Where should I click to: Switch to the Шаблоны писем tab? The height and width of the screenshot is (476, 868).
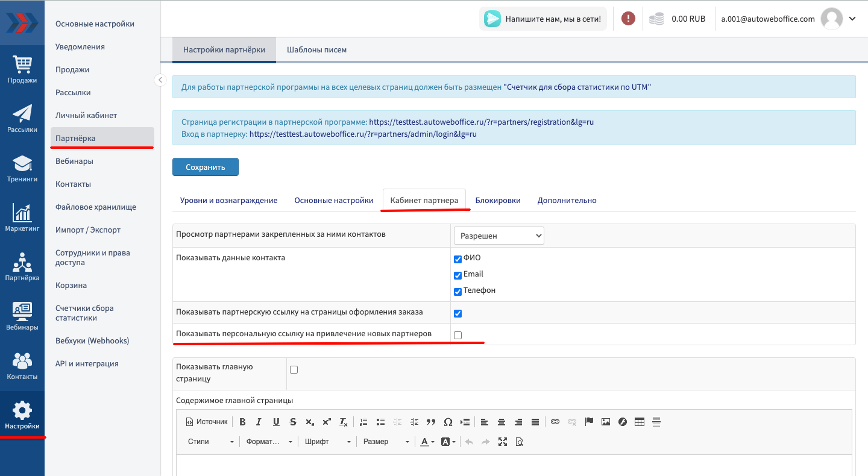coord(316,50)
